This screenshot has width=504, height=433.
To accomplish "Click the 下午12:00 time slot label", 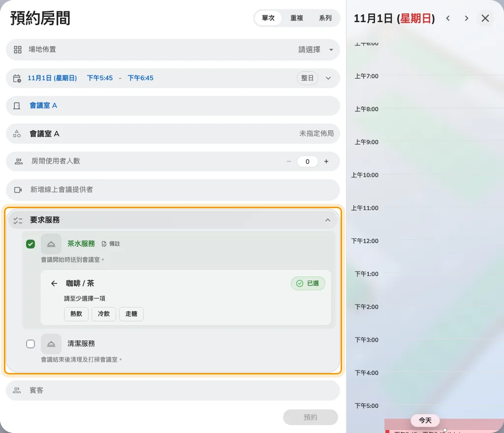I will coord(365,241).
